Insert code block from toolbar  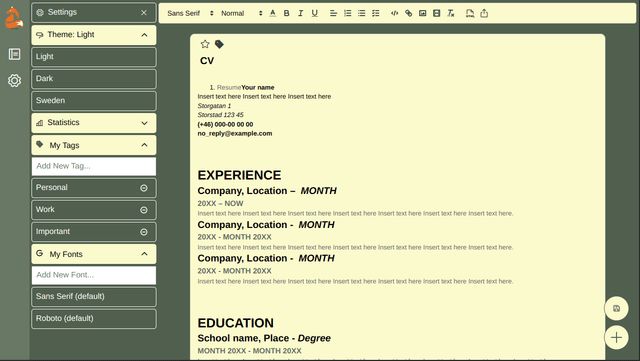tap(394, 13)
